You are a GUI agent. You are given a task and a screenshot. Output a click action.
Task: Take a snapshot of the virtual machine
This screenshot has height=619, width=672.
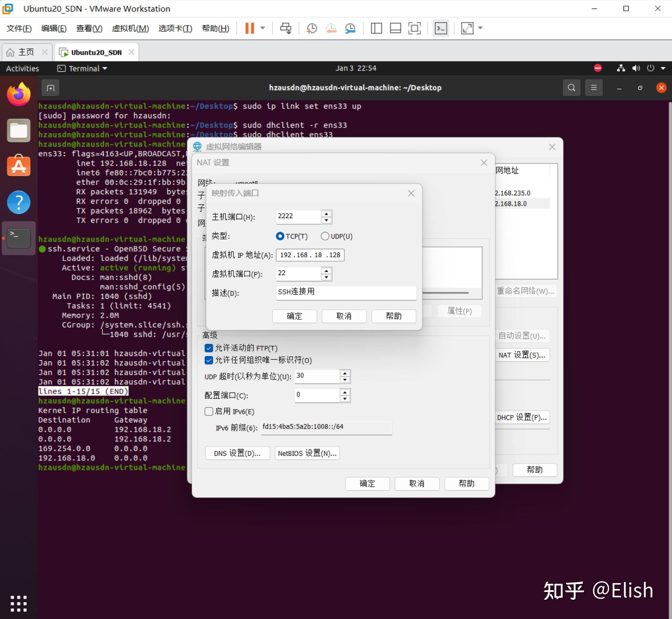pyautogui.click(x=312, y=28)
